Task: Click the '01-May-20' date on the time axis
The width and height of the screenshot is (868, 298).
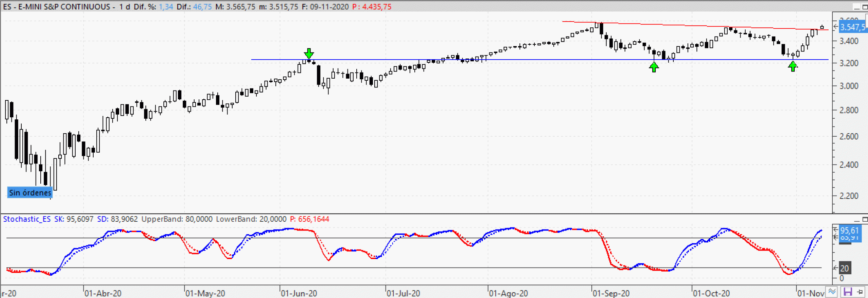Action: [205, 293]
